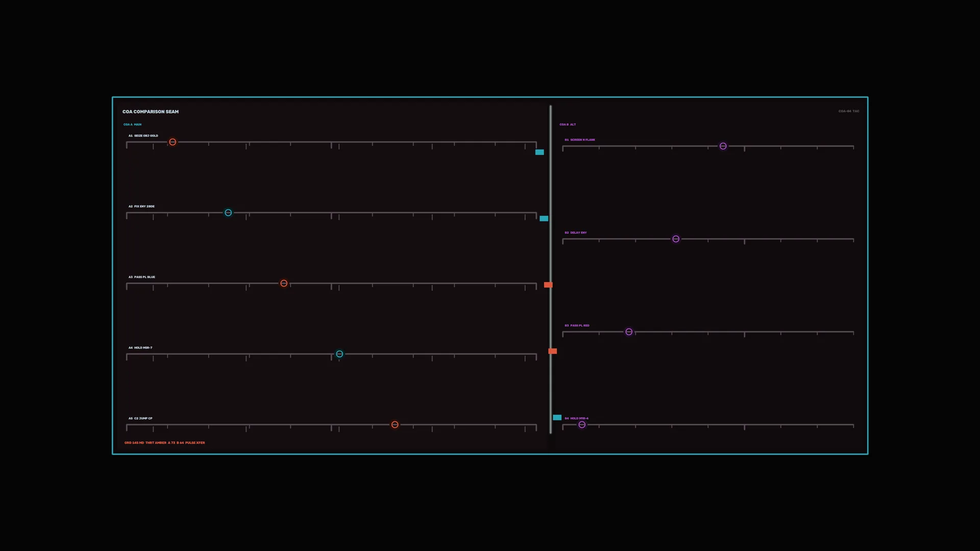This screenshot has width=980, height=551.
Task: Click the B2 DELAY ENY timeline marker
Action: pyautogui.click(x=676, y=239)
